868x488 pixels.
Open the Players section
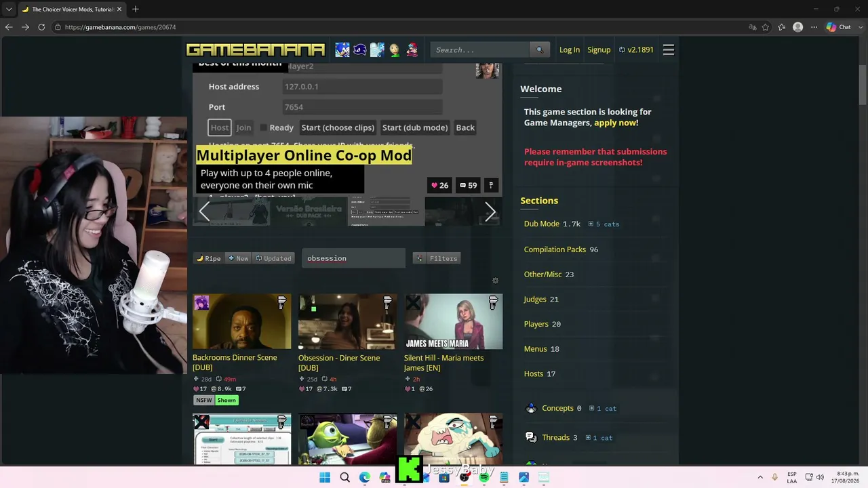click(x=536, y=324)
